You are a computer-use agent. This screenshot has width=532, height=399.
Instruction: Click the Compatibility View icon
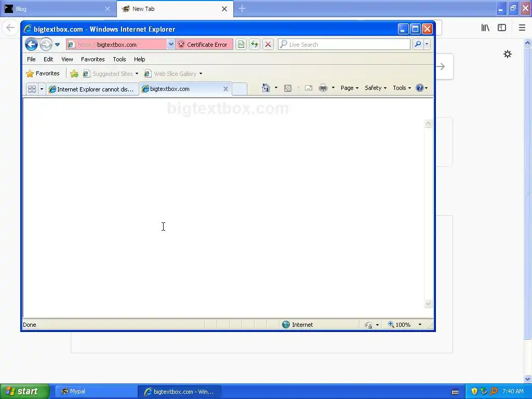click(x=241, y=45)
